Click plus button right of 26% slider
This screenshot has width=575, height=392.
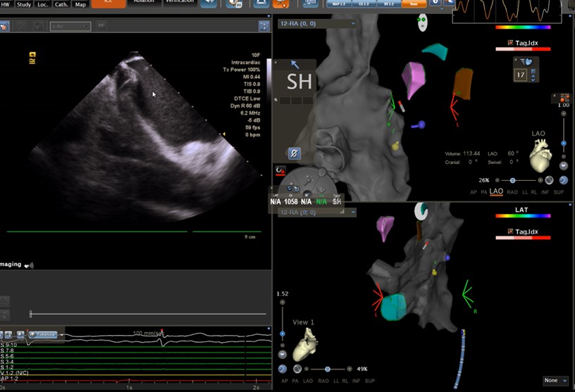pos(540,180)
